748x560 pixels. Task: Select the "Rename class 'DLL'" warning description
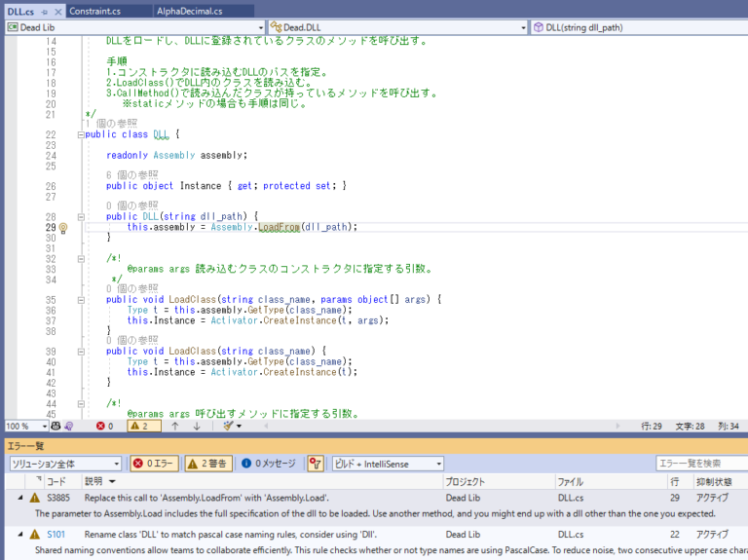(x=231, y=535)
